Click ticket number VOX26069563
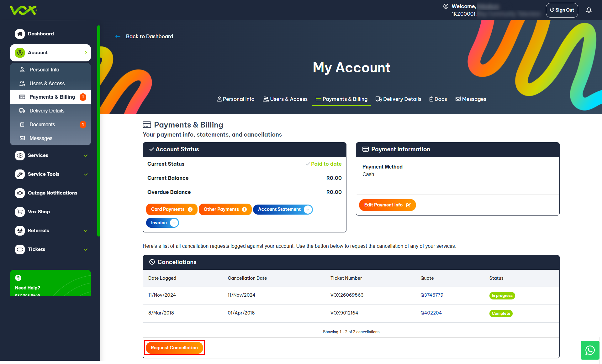This screenshot has height=364, width=602. 347,295
